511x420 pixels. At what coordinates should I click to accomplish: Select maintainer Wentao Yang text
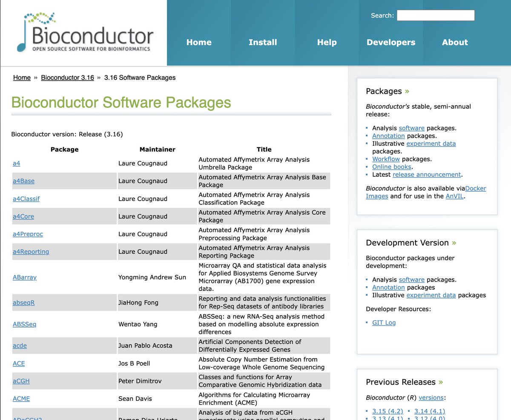(138, 324)
